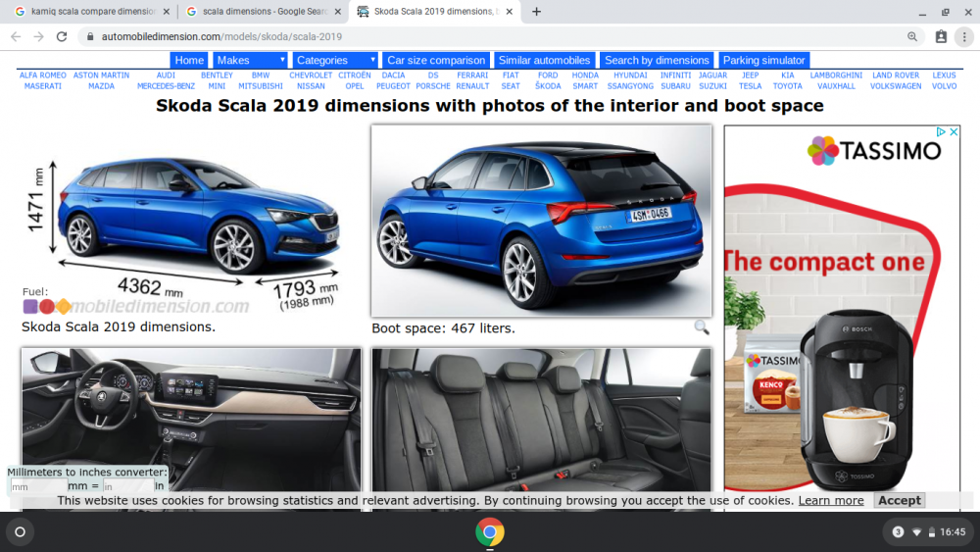Switch to kamiq scala compare tab
Image resolution: width=980 pixels, height=552 pixels.
[x=90, y=11]
